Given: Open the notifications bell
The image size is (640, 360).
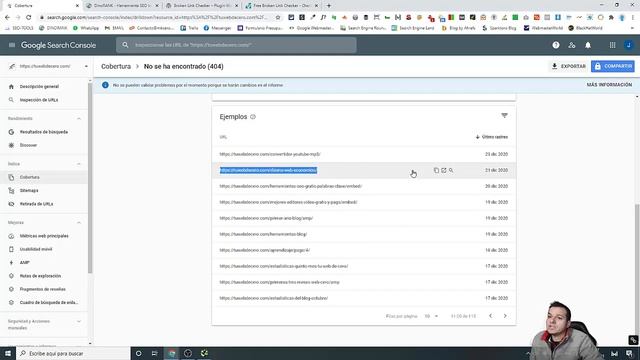Looking at the screenshot, I should pyautogui.click(x=588, y=45).
